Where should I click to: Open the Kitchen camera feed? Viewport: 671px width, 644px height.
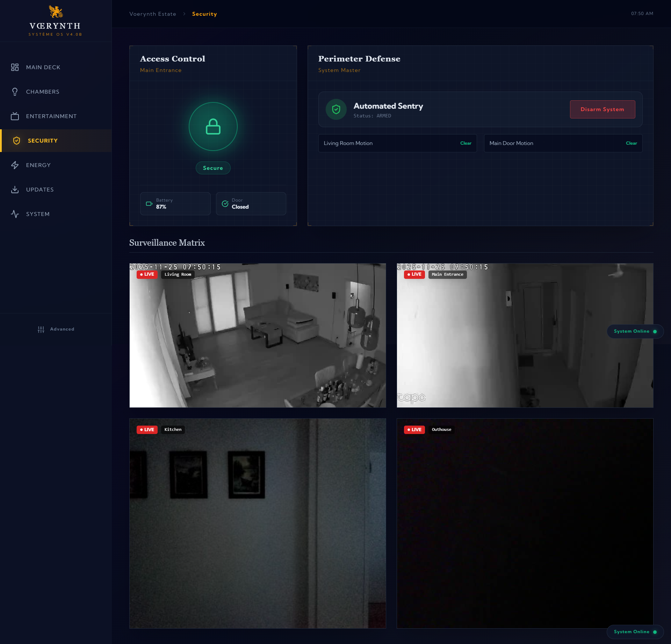(x=258, y=523)
